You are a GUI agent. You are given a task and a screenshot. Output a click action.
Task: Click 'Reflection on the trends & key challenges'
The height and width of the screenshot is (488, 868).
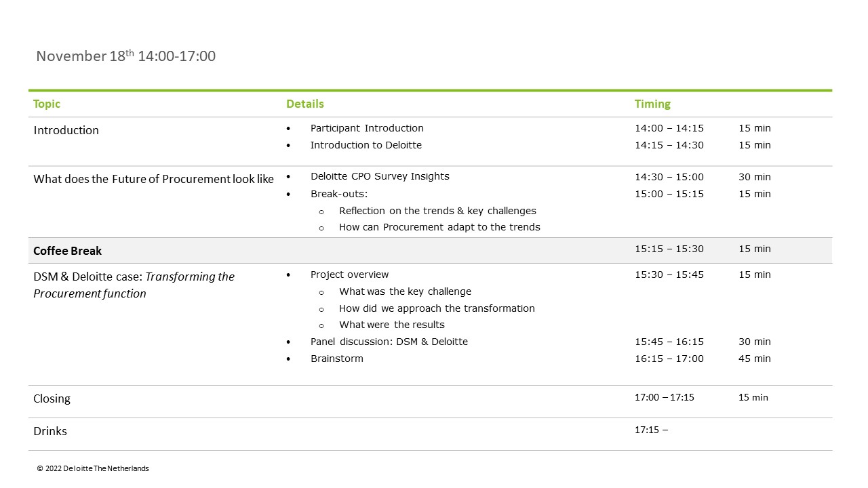point(437,211)
